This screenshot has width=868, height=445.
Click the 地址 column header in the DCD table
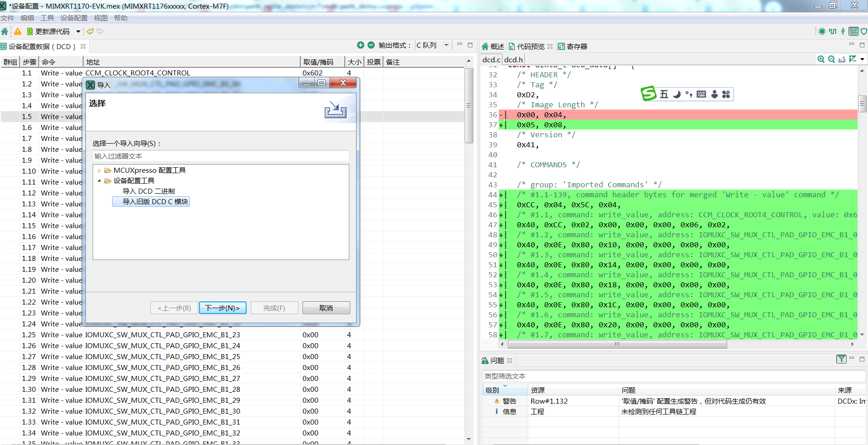coord(192,62)
